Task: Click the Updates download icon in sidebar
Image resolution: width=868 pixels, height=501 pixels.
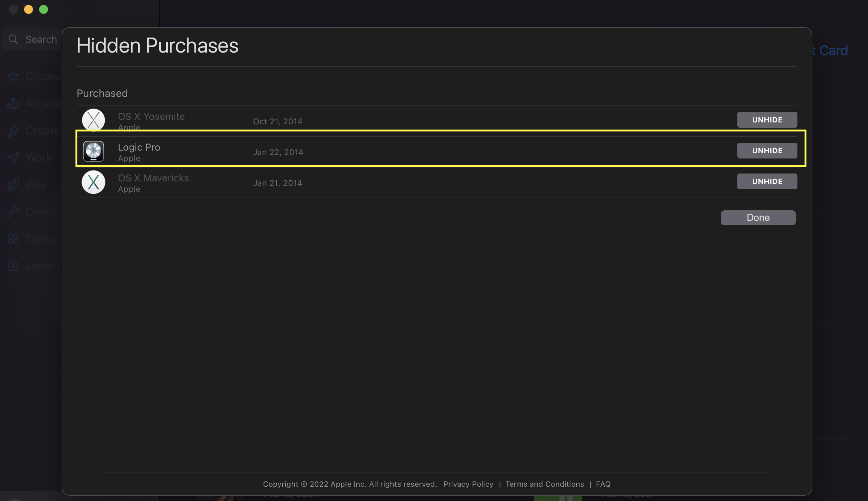Action: (14, 266)
